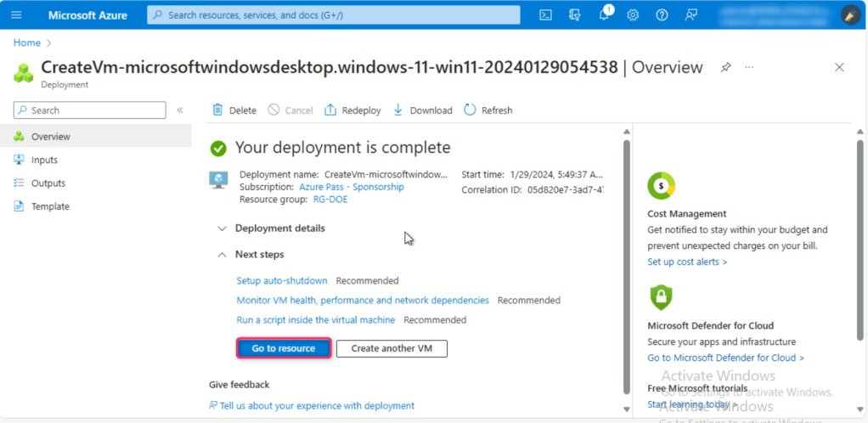Screen dimensions: 868x423
Task: Click the Go to resource button
Action: (x=283, y=348)
